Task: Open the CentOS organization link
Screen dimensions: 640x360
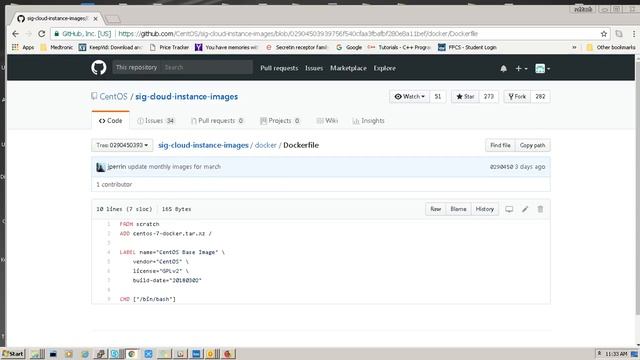Action: 113,97
